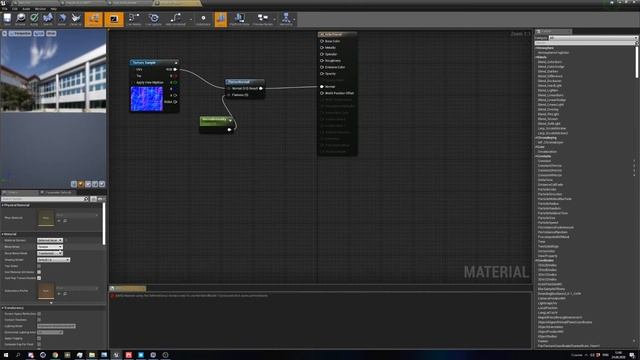Select Blend_Darken in the Palette list
This screenshot has height=360, width=640.
coord(548,71)
